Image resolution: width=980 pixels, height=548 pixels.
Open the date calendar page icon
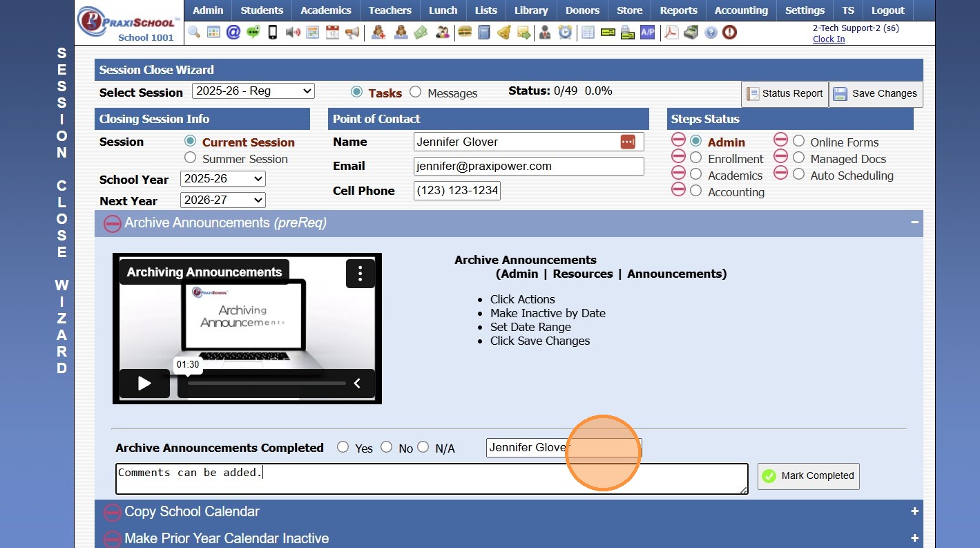point(332,32)
